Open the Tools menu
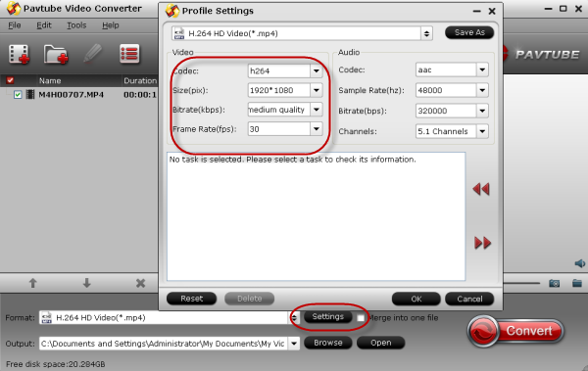The height and width of the screenshot is (371, 588). 76,25
